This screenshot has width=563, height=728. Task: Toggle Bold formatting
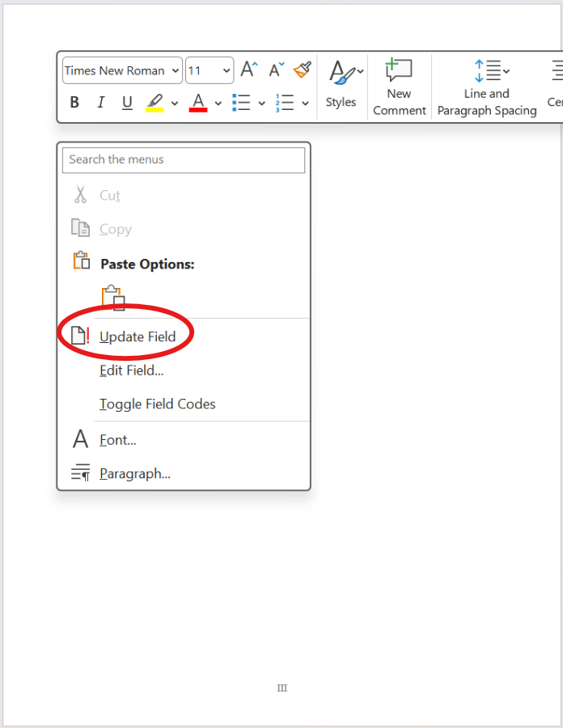click(74, 102)
